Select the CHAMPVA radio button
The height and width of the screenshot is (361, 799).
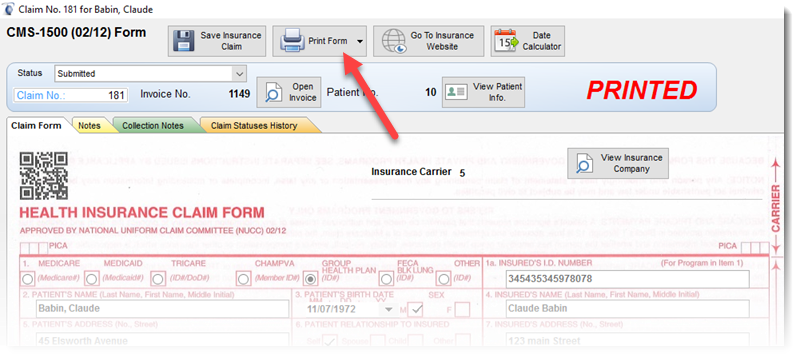point(244,278)
